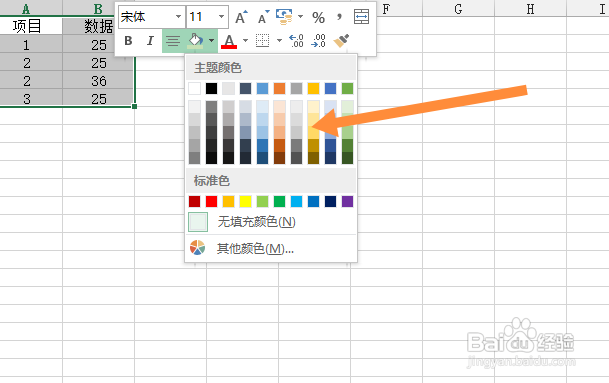This screenshot has width=609, height=383.
Task: Click the Decrease Font Size icon
Action: click(263, 17)
